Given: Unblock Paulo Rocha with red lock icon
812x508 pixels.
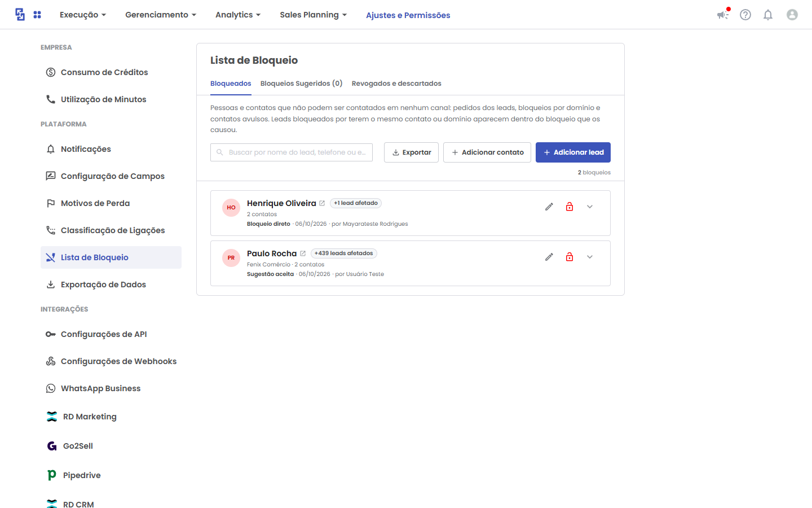Looking at the screenshot, I should pos(570,257).
